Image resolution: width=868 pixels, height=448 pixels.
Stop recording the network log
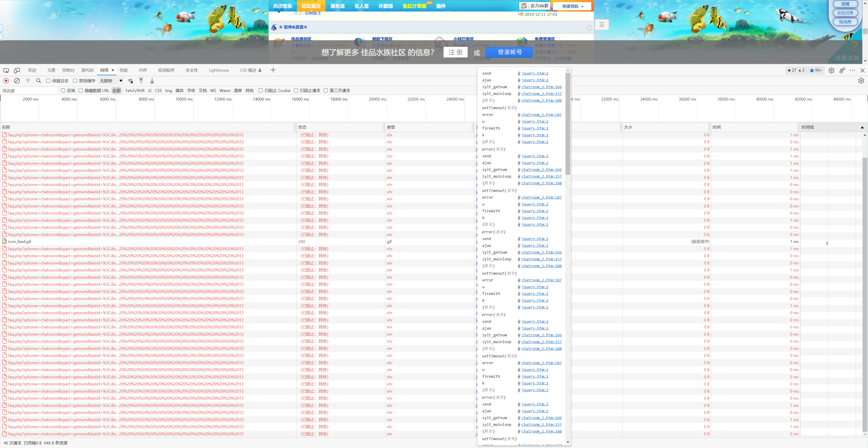6,81
